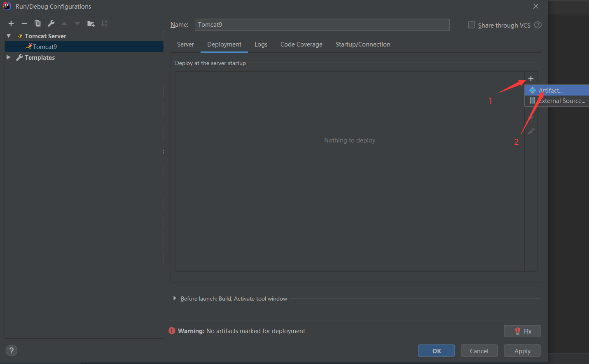Open the Share through VCS help icon
Screen dimensions: 589x364
(538, 25)
